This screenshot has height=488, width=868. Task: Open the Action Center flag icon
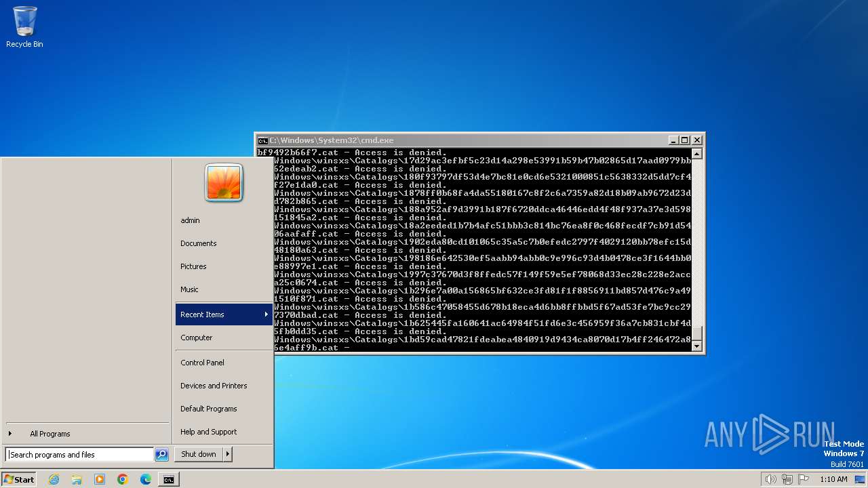[x=802, y=479]
